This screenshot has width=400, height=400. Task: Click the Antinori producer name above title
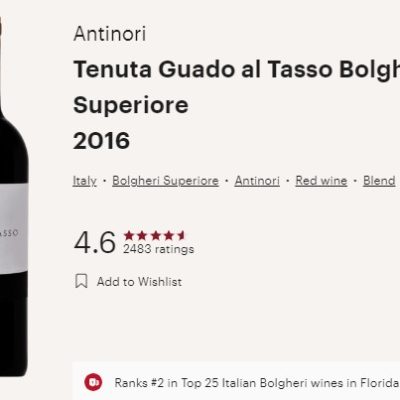pos(110,34)
